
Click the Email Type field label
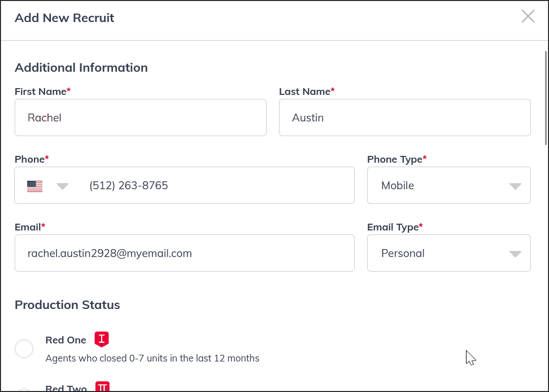[394, 227]
